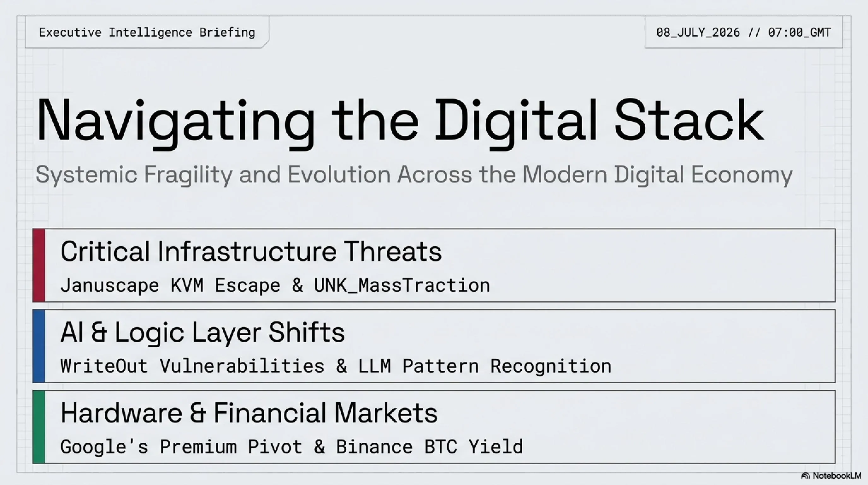The width and height of the screenshot is (868, 485).
Task: Click the NotebookLM watermark text
Action: (x=837, y=476)
